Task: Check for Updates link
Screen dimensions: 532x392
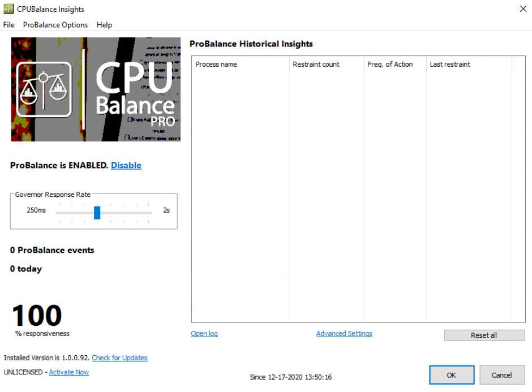Action: tap(119, 357)
